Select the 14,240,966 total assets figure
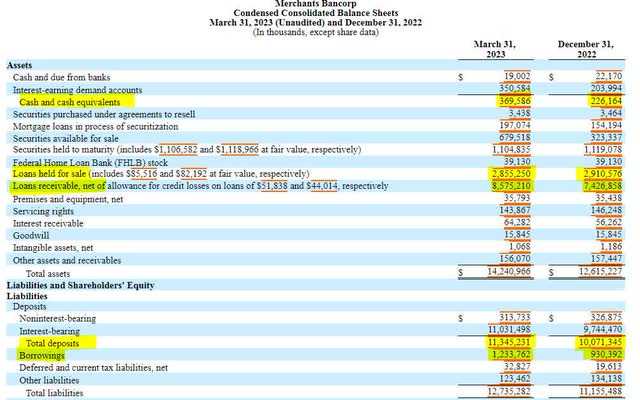Screen dimensions: 640x400 [509, 271]
